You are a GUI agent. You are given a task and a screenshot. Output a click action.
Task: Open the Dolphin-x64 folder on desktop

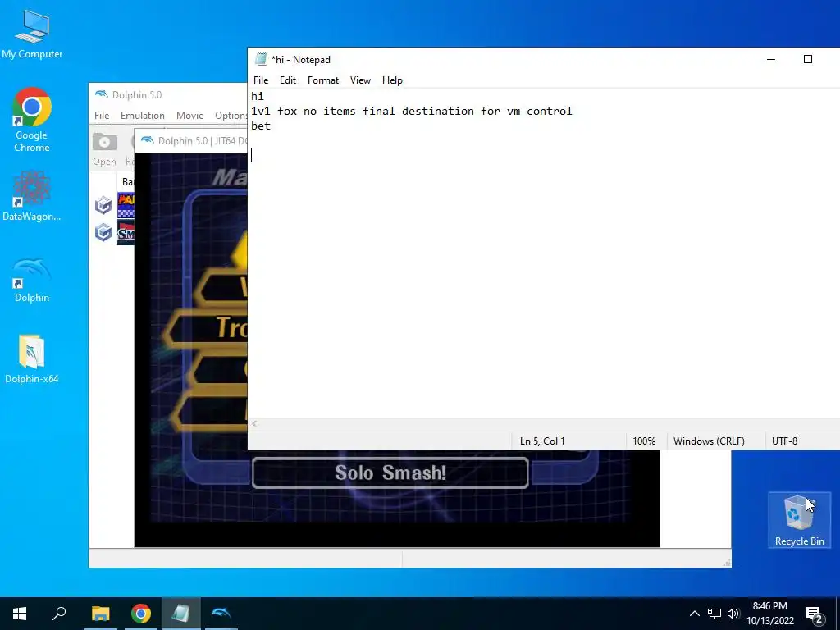pos(32,359)
